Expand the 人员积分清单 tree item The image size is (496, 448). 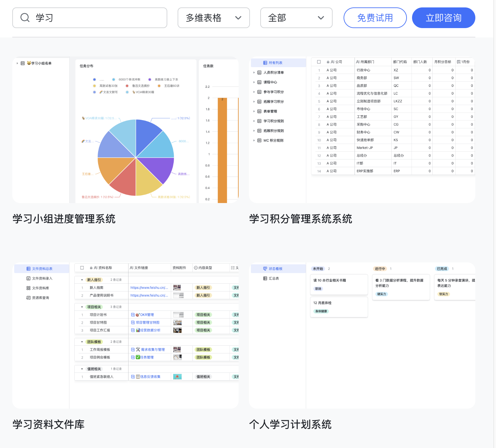(x=254, y=73)
